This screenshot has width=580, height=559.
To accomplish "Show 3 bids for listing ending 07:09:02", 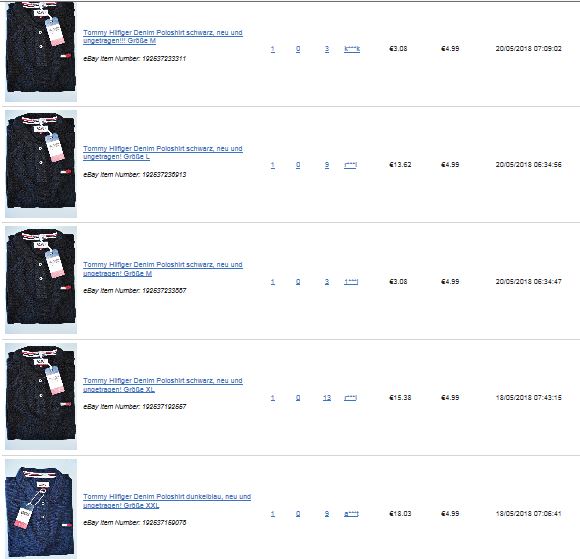I will 327,49.
